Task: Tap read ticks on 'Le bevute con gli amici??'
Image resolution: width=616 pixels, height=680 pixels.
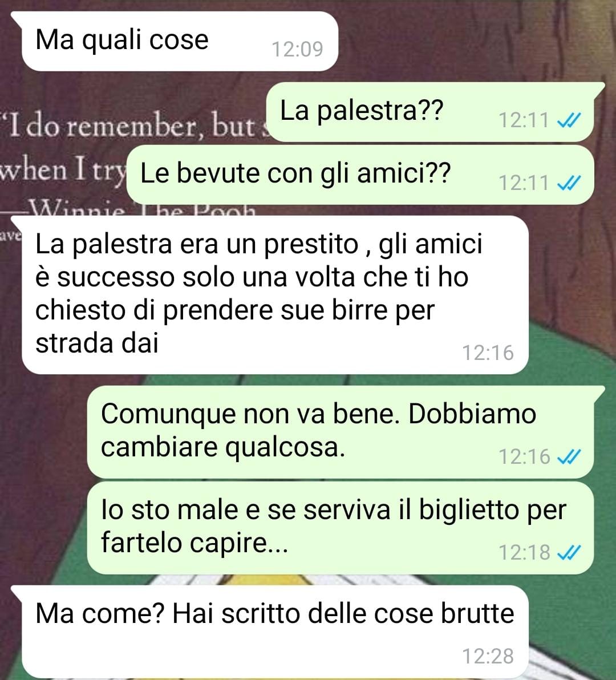Action: (x=568, y=183)
